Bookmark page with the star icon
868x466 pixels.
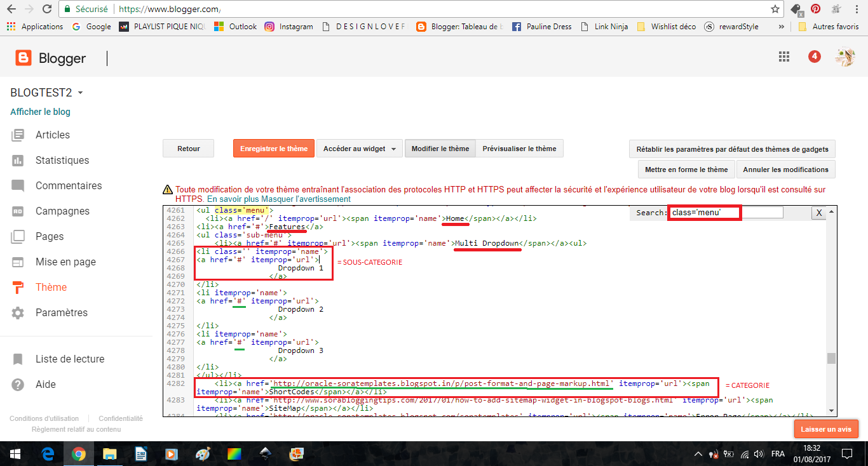pos(775,10)
